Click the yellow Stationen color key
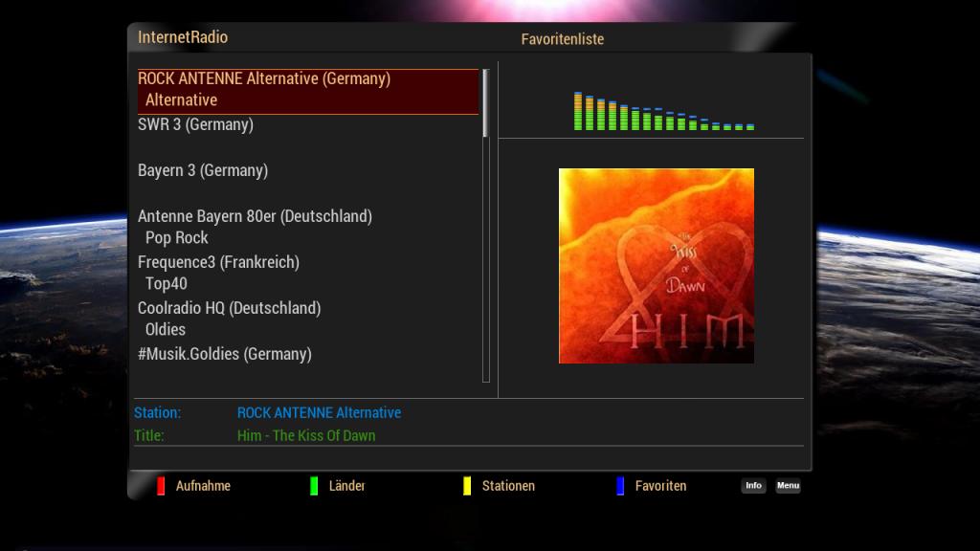The image size is (980, 551). coord(467,486)
